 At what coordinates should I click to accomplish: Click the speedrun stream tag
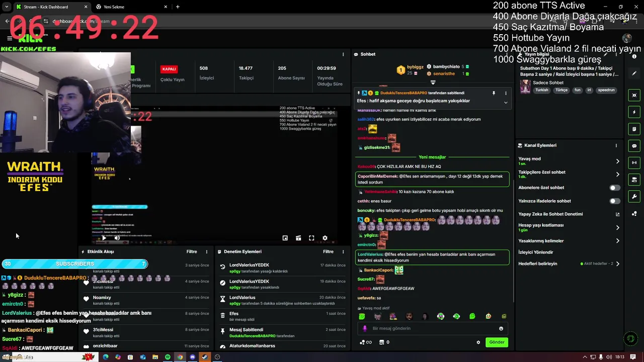pos(606,90)
